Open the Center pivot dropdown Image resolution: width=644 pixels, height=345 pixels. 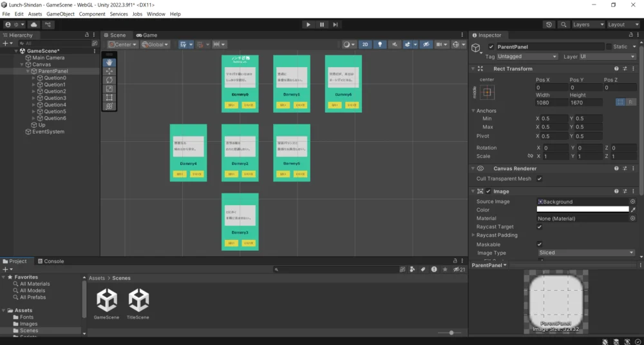tap(122, 44)
